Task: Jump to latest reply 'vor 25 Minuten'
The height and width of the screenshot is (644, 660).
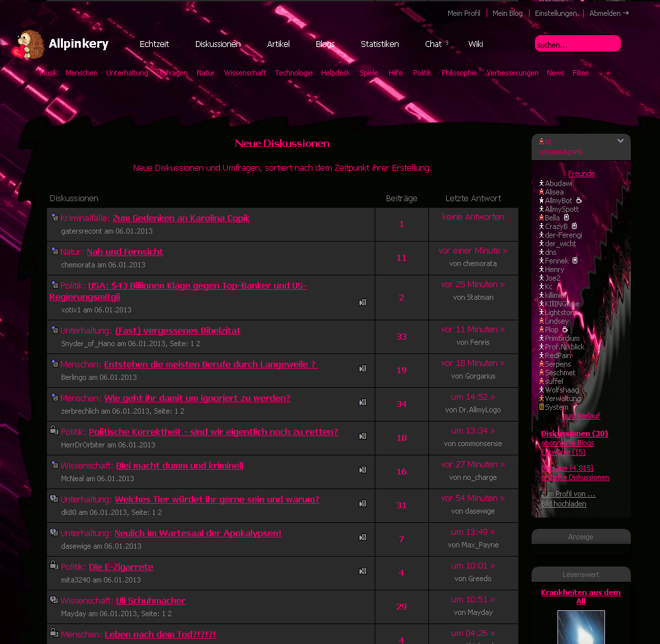Action: pos(473,285)
